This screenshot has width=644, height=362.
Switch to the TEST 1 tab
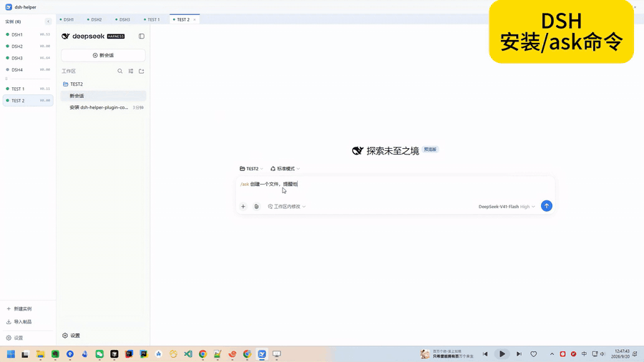[x=152, y=19]
